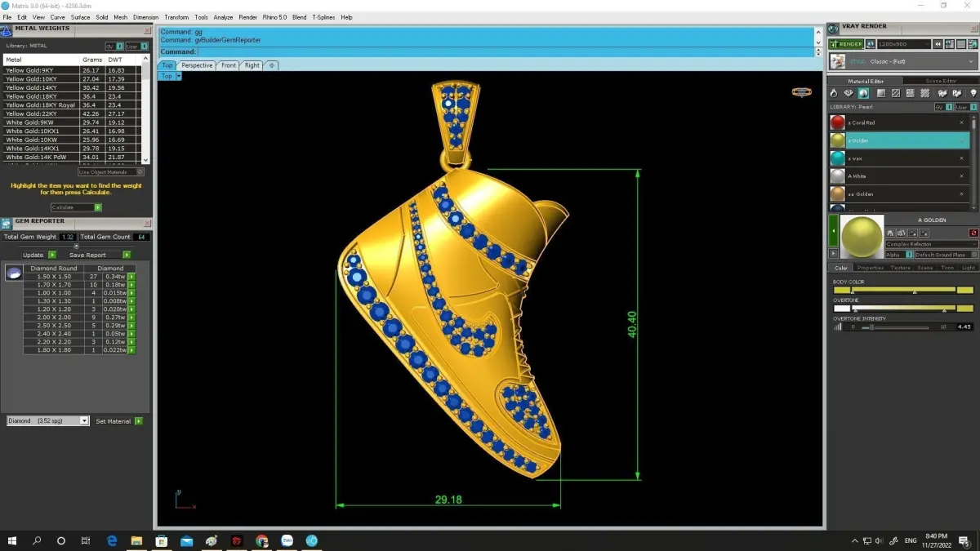Screen dimensions: 980x551
Task: Toggle the User library switch in VRay panel
Action: tap(965, 107)
